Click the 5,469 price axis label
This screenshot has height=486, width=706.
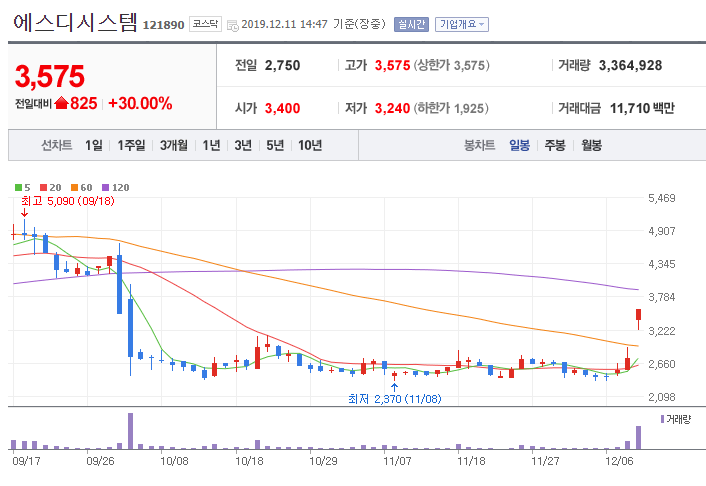point(662,198)
